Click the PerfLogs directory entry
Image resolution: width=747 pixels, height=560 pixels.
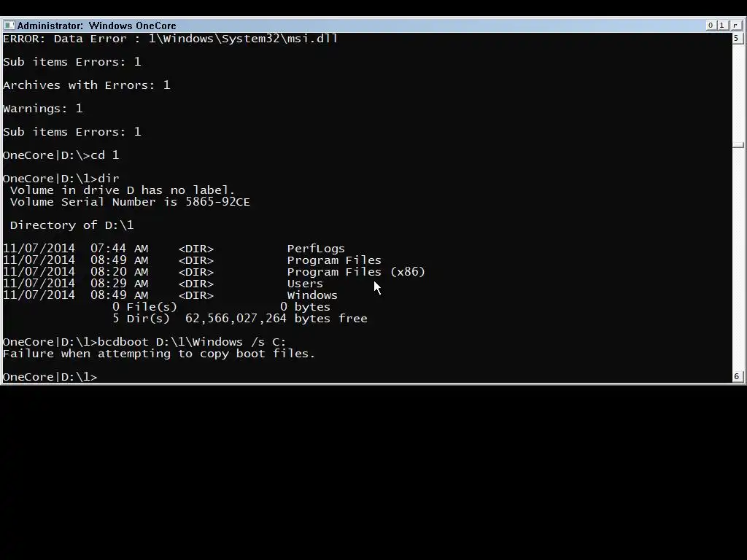[174, 249]
